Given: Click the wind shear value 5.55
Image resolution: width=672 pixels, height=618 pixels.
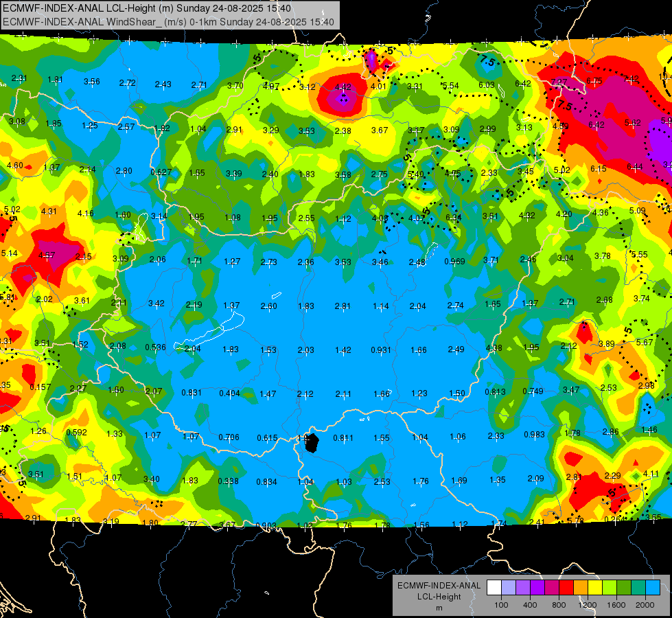Looking at the screenshot, I should tap(640, 254).
